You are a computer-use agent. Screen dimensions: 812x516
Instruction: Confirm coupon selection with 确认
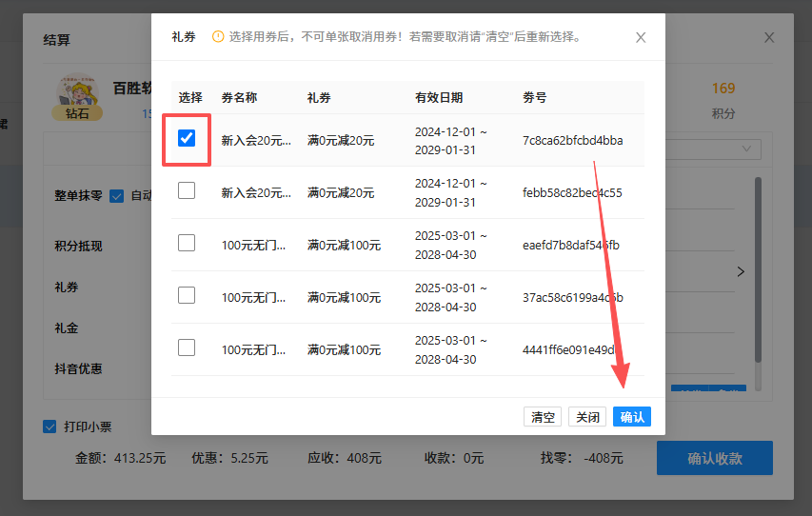coord(632,417)
